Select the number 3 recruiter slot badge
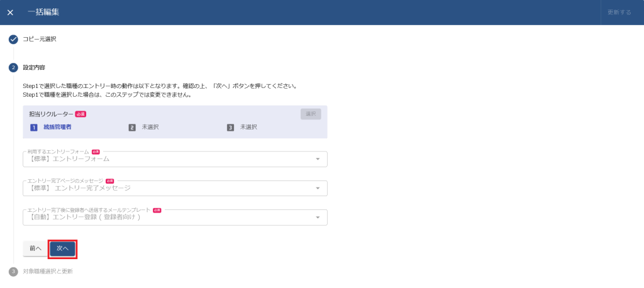This screenshot has height=288, width=644. click(x=231, y=127)
